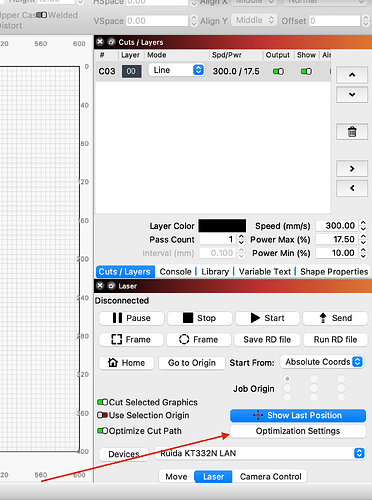372x500 pixels.
Task: Close the Cuts / Layers panel
Action: 100,42
